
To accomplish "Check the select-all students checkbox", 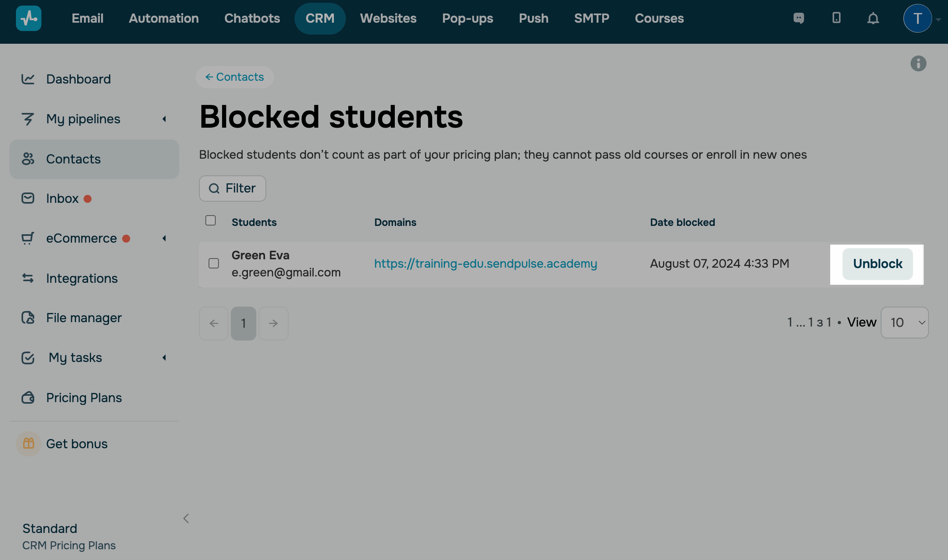I will tap(211, 221).
